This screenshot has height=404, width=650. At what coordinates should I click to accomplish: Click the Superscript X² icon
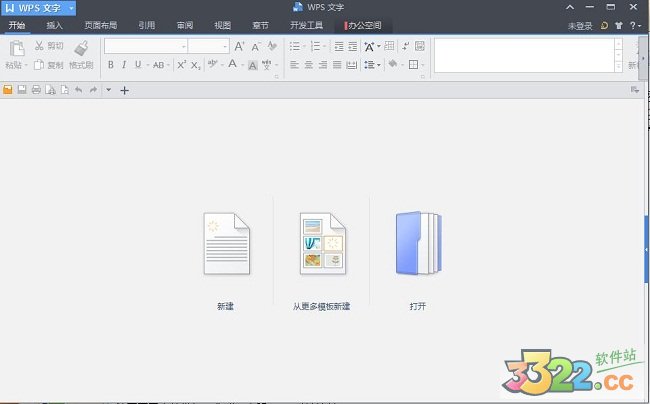(x=182, y=65)
